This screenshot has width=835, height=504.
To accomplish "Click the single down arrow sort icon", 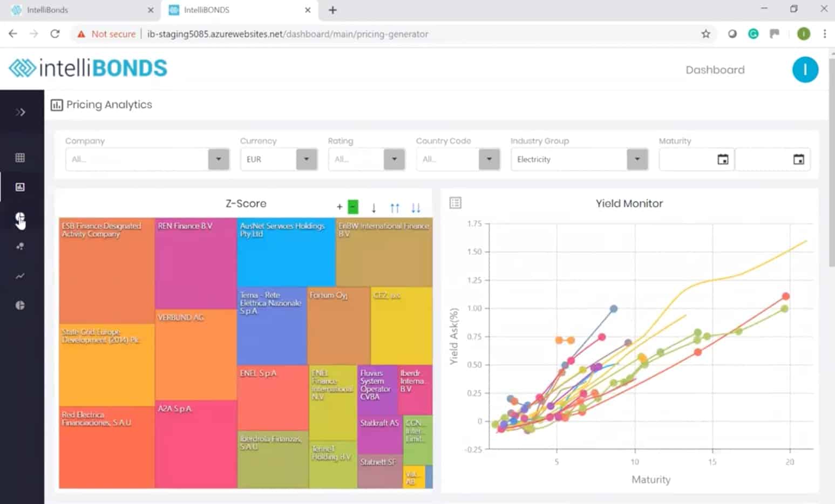I will 374,208.
